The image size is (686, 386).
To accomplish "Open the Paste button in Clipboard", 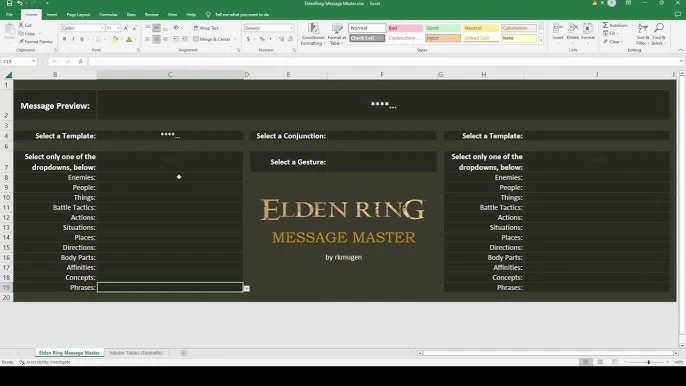I will (9, 33).
